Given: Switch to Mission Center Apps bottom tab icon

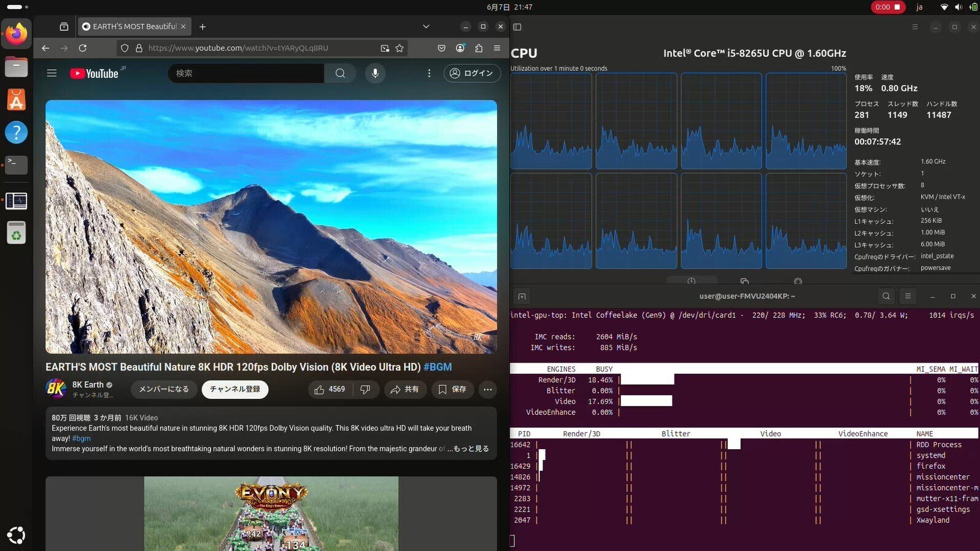Looking at the screenshot, I should [x=744, y=281].
